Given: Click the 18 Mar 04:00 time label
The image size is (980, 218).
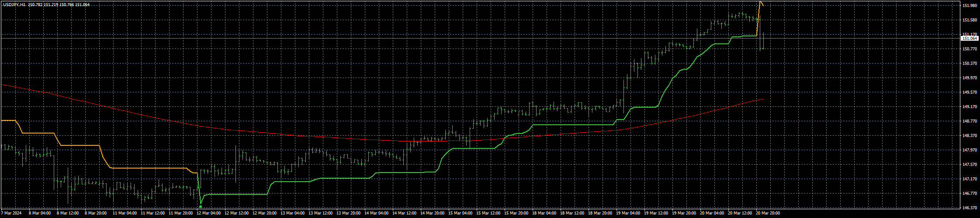Looking at the screenshot, I should [544, 214].
